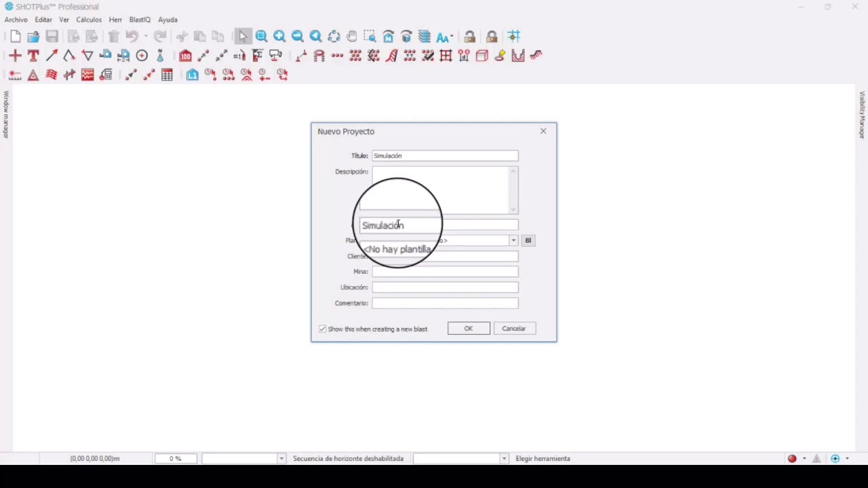Click the gray triangle status bar icon
868x488 pixels.
pyautogui.click(x=817, y=459)
